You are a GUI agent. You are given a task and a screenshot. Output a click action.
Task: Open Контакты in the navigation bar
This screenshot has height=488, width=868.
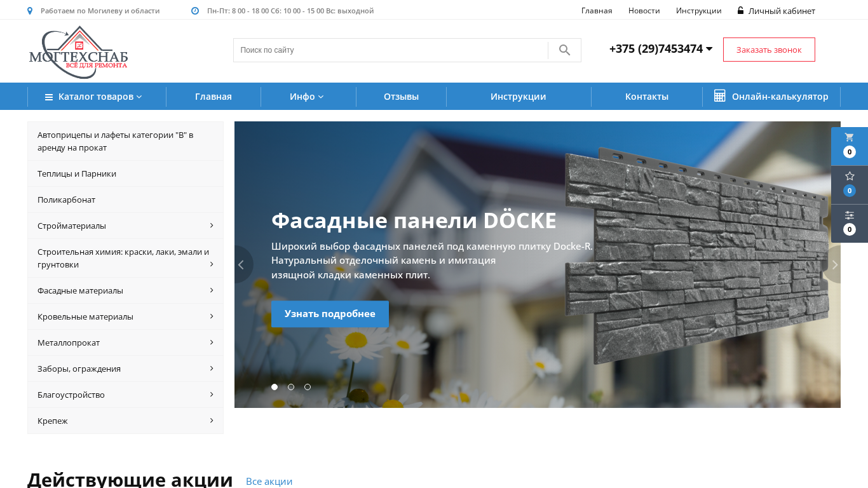[646, 97]
